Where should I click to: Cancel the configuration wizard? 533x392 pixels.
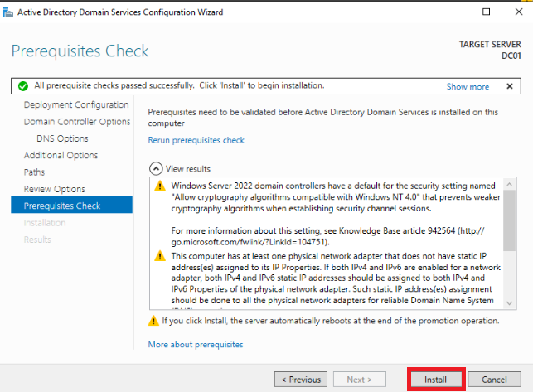(x=494, y=379)
